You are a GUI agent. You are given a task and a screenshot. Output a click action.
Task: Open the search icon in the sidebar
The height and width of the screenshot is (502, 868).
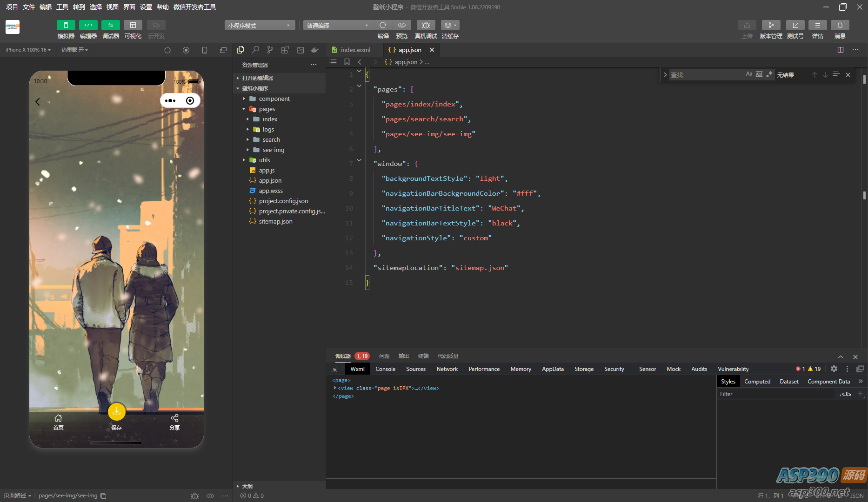point(255,50)
